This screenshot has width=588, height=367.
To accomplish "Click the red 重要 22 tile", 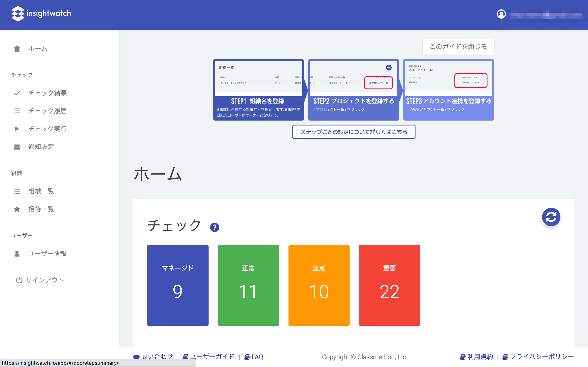I will click(389, 285).
